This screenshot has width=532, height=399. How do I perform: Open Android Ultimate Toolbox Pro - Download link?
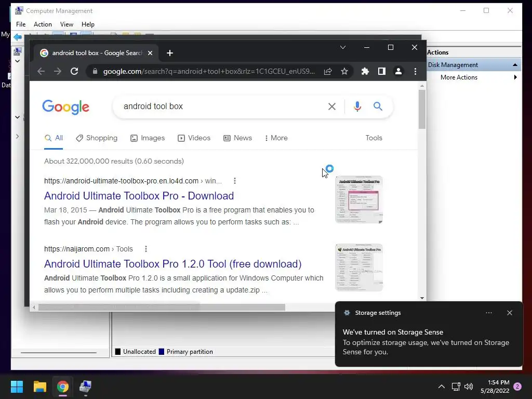139,196
